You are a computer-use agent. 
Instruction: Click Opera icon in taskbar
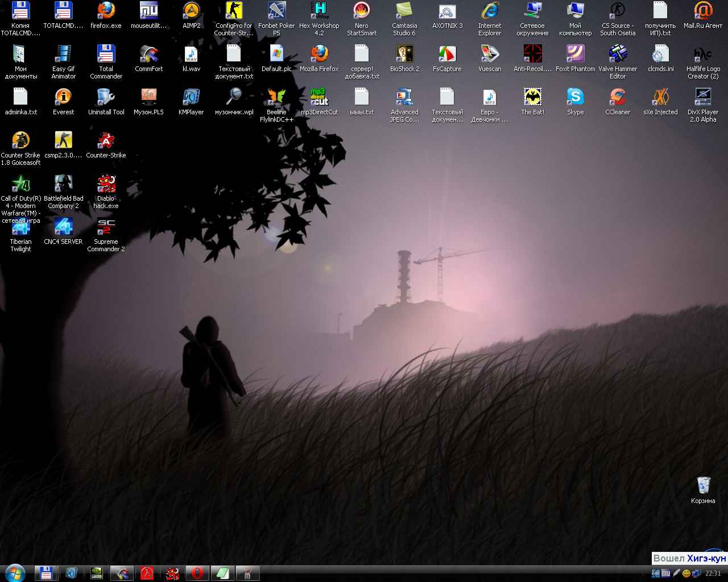[x=197, y=573]
